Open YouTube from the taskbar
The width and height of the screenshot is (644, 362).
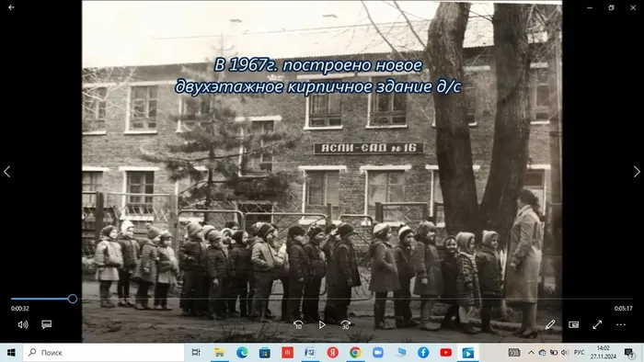(445, 353)
